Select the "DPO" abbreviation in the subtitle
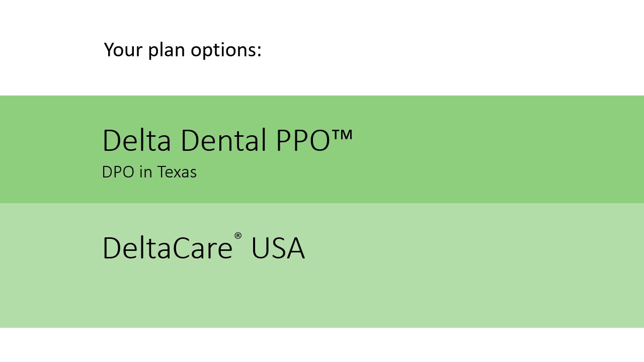The height and width of the screenshot is (362, 644). [x=118, y=172]
